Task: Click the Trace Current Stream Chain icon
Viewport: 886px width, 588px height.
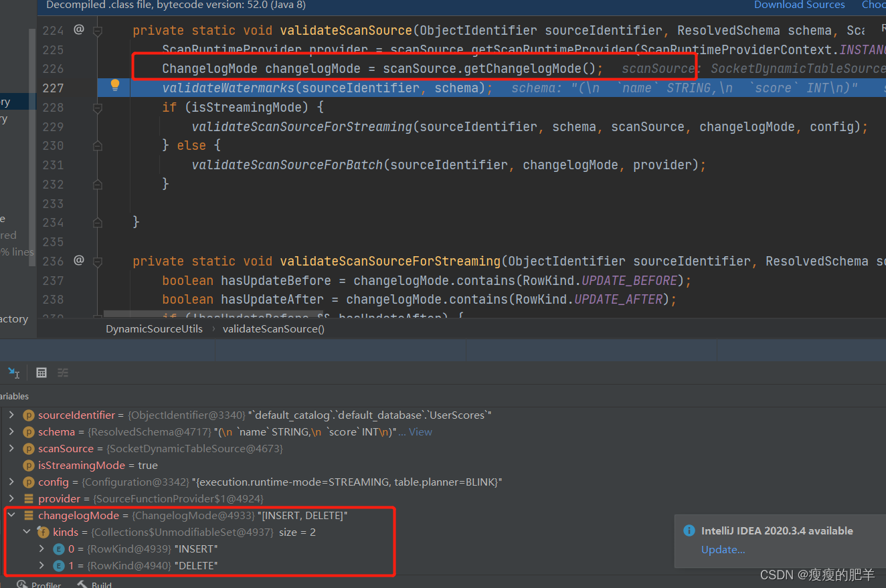Action: [x=63, y=373]
